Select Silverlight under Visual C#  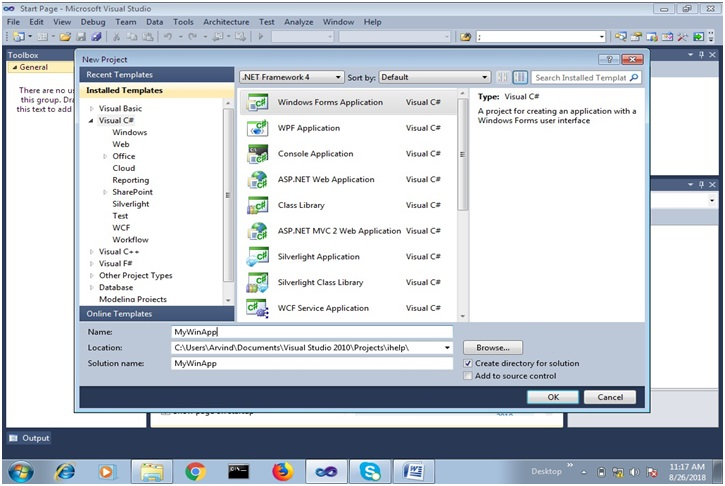coord(131,204)
